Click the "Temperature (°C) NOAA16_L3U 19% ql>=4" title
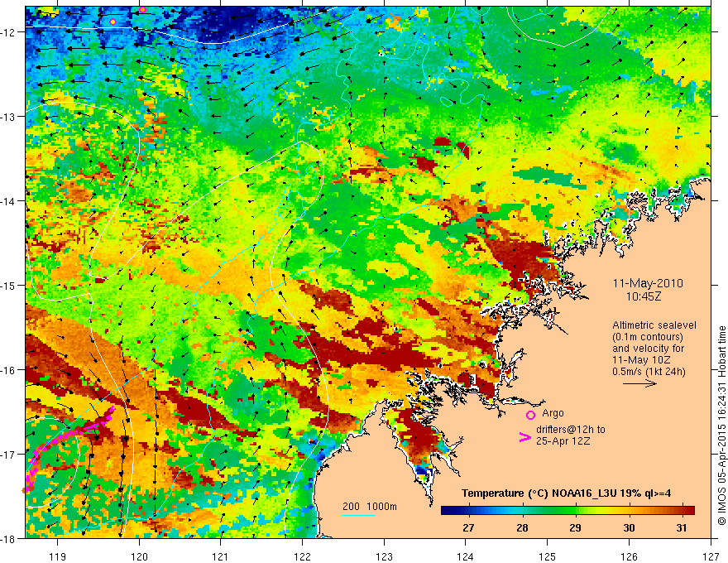Image resolution: width=728 pixels, height=563 pixels. (x=566, y=493)
